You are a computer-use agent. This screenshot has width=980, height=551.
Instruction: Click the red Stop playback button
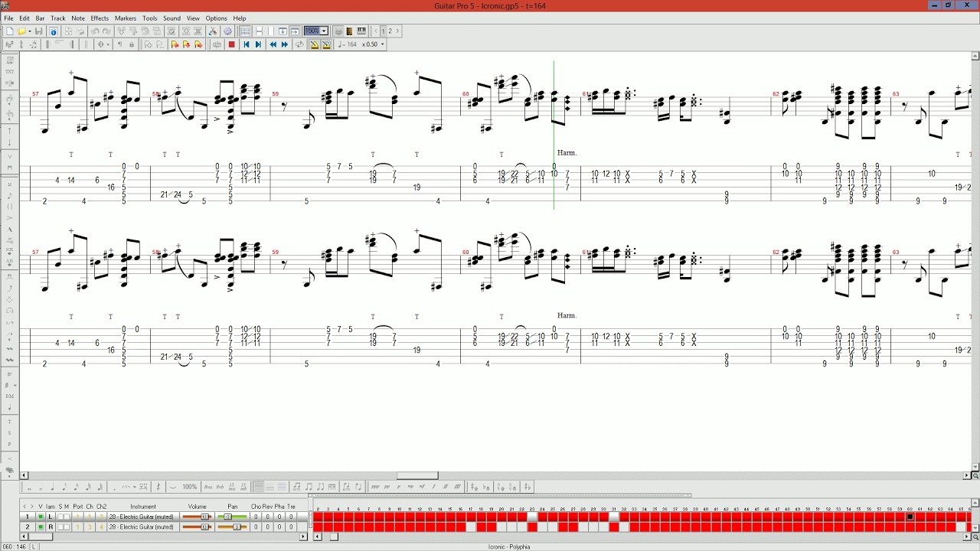pos(231,44)
